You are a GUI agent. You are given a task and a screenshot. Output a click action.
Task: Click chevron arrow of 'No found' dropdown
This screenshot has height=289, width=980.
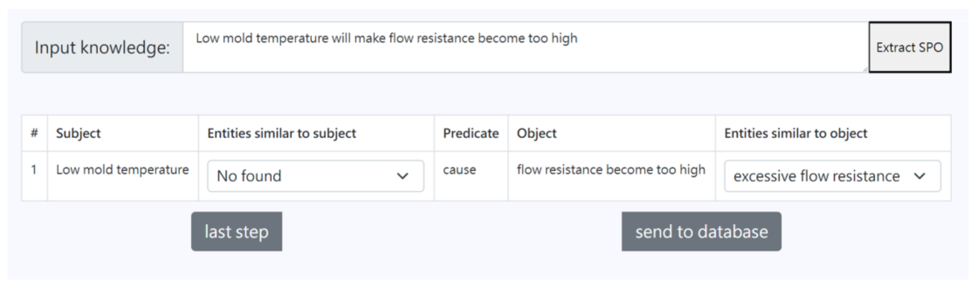[x=402, y=176]
